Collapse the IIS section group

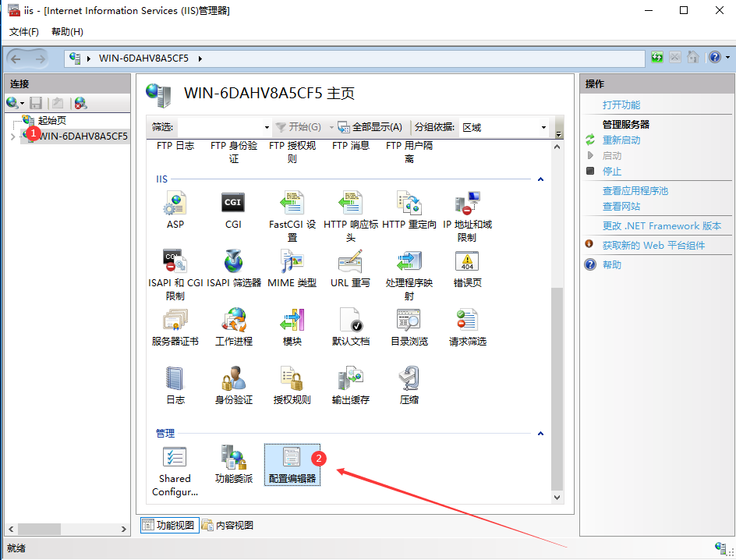(540, 179)
